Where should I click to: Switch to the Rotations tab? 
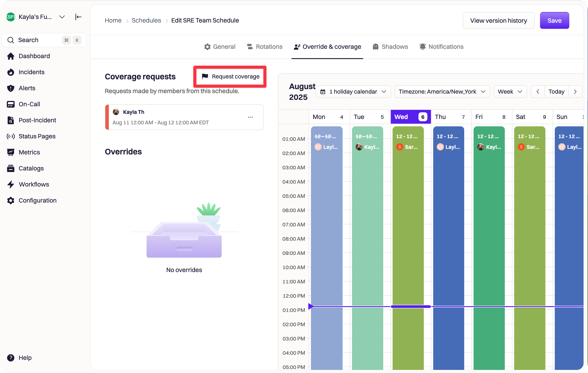click(x=265, y=47)
